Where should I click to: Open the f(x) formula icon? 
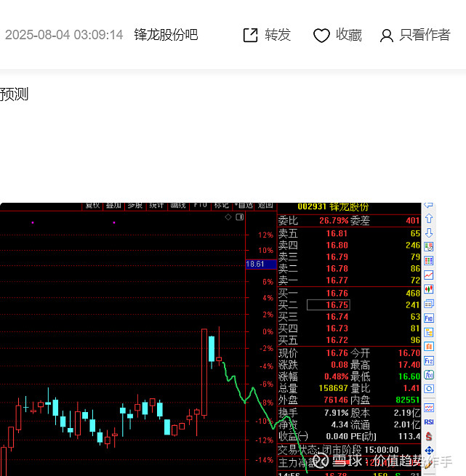429,374
